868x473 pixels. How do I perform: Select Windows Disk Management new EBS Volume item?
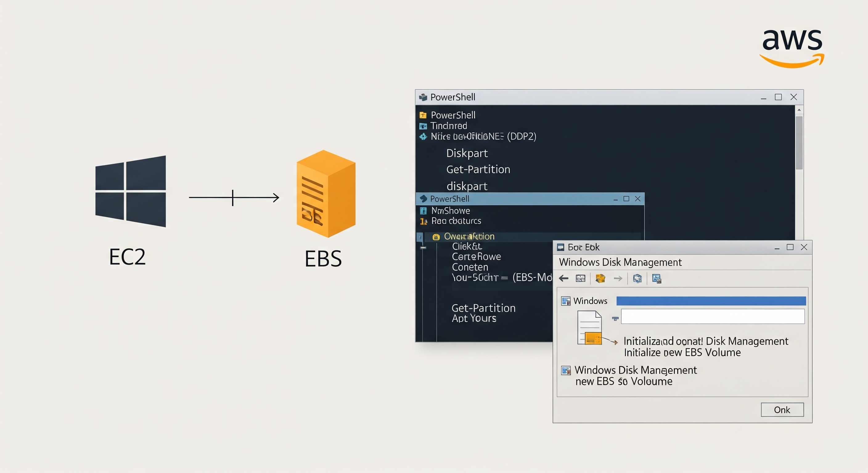635,375
